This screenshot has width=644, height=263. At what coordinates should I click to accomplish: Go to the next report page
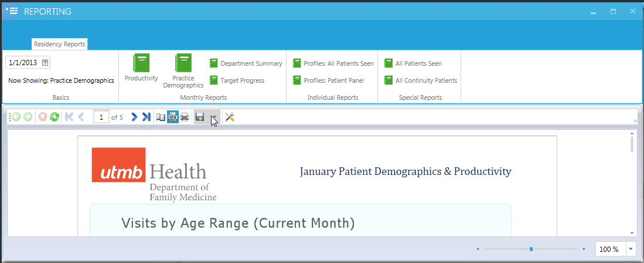[x=134, y=117]
